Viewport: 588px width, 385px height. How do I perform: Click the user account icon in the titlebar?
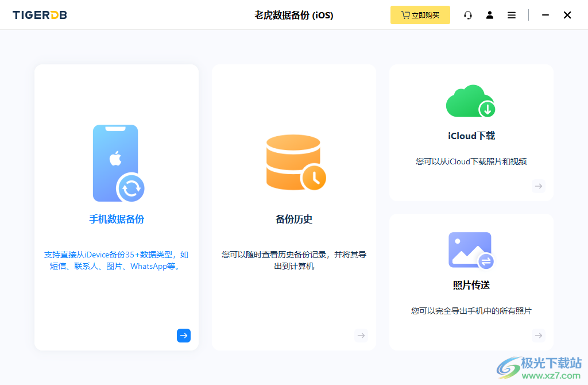click(x=490, y=15)
